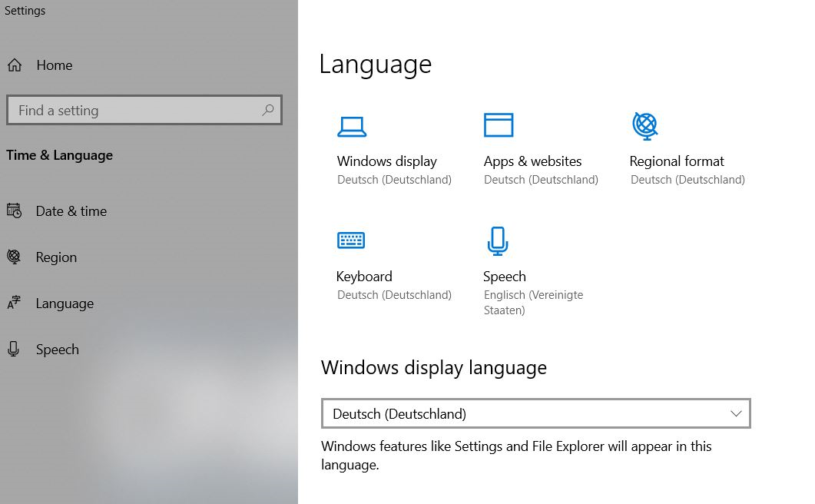
Task: Click Deutsch (Deutschland) under Keyboard
Action: pos(394,295)
